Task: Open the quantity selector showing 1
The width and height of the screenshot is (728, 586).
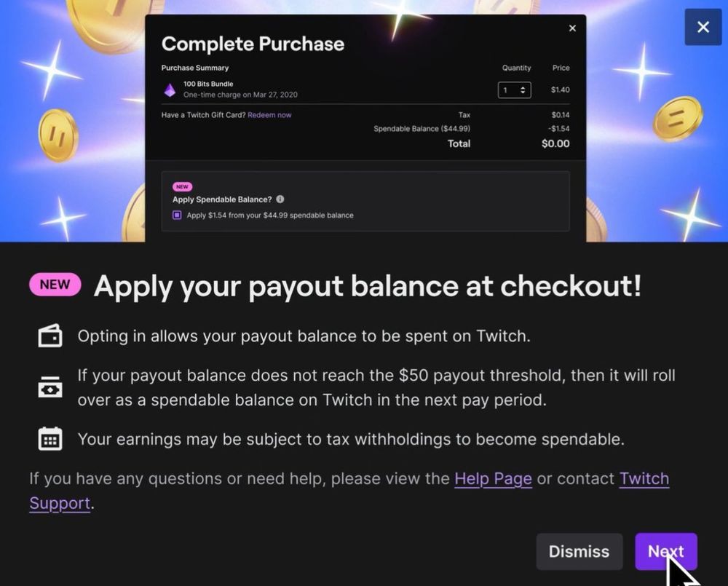Action: tap(515, 90)
